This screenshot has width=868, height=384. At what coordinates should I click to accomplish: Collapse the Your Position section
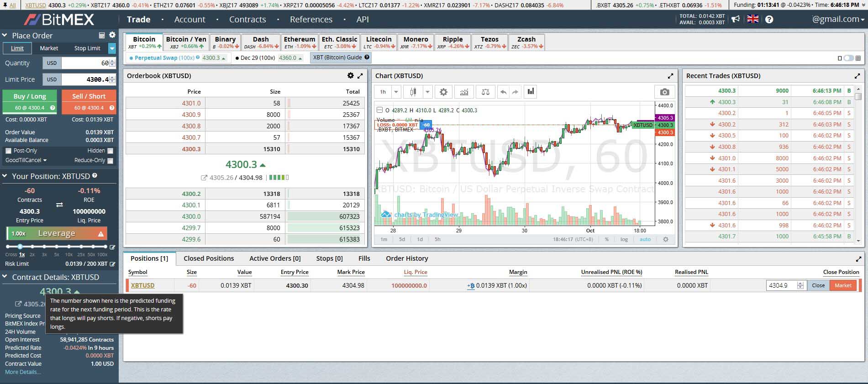(x=5, y=176)
